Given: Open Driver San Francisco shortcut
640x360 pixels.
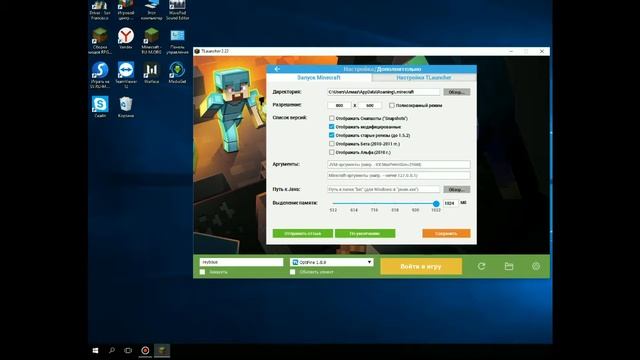Looking at the screenshot, I should pyautogui.click(x=100, y=10).
